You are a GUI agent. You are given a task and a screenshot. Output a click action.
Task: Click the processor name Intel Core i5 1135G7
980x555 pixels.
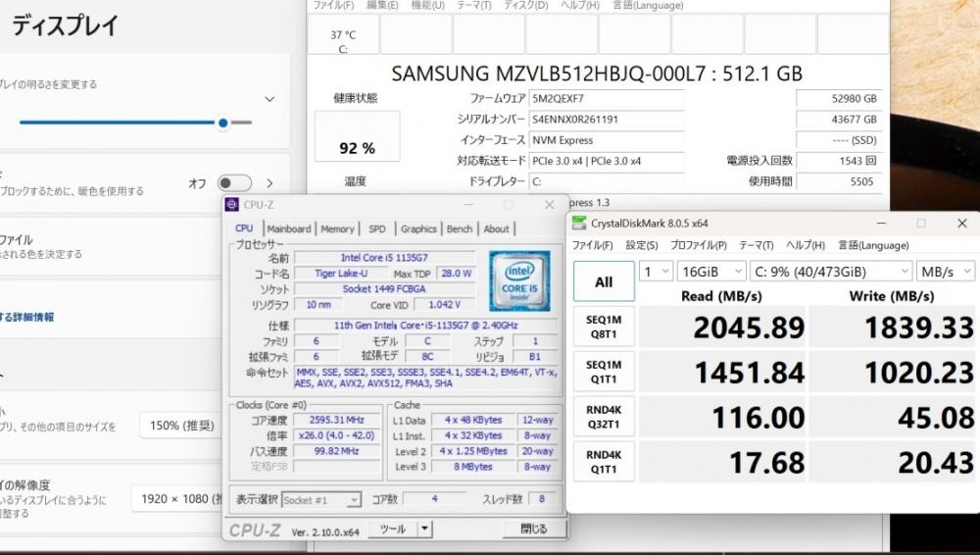pos(384,257)
